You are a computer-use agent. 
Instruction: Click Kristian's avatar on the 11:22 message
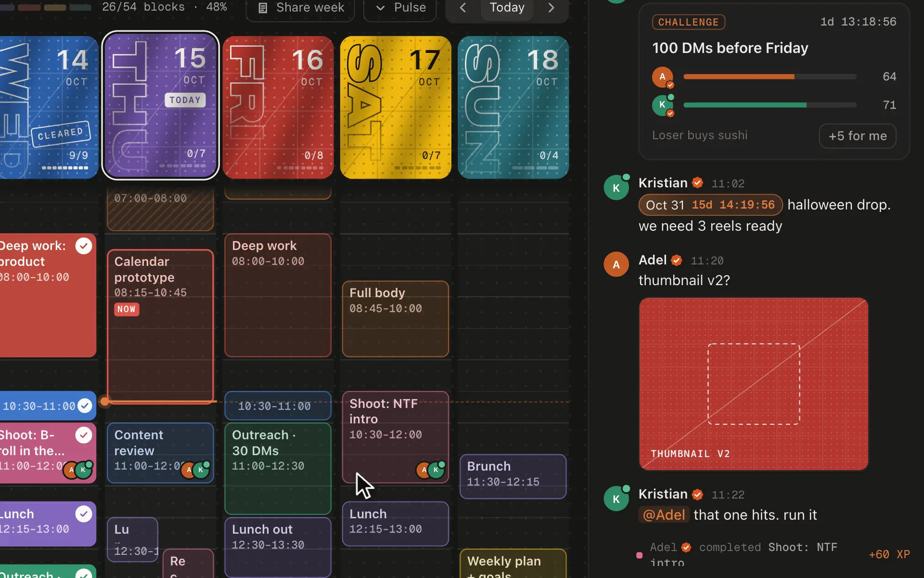point(616,499)
